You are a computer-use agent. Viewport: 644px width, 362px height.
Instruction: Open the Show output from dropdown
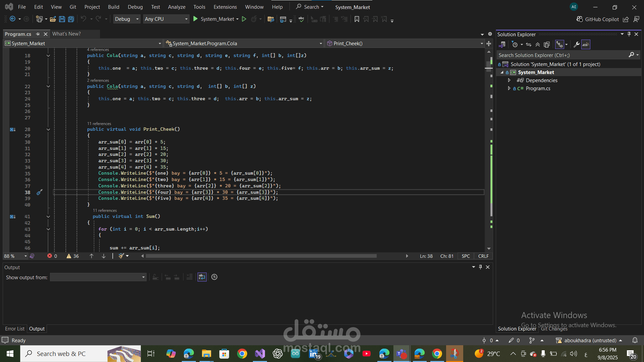click(98, 277)
